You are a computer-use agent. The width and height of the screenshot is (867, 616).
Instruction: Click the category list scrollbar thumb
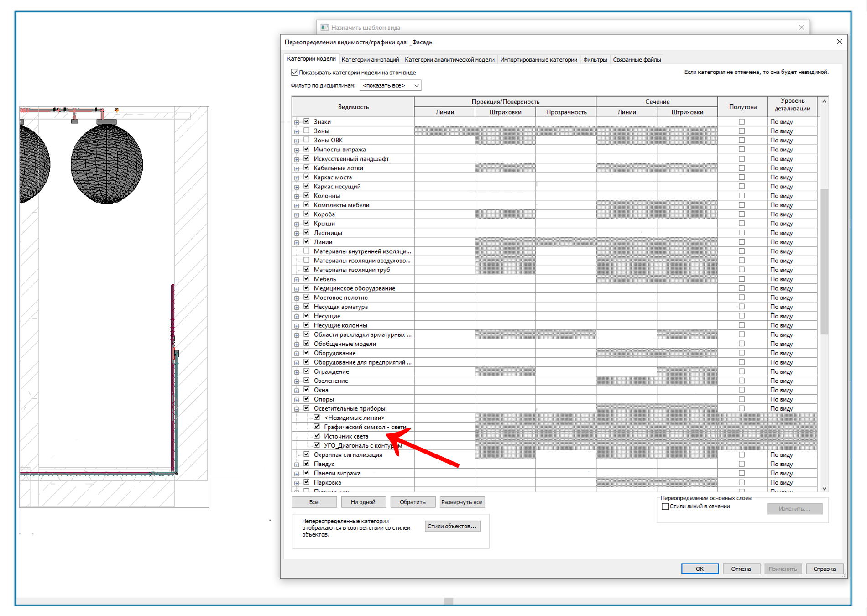(x=824, y=261)
